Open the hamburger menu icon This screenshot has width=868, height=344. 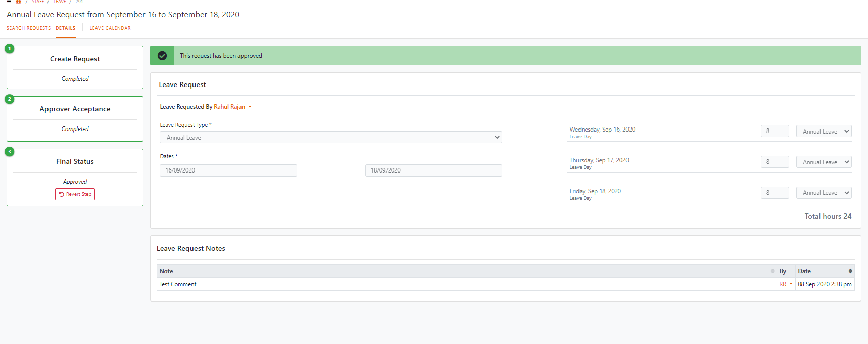click(9, 2)
